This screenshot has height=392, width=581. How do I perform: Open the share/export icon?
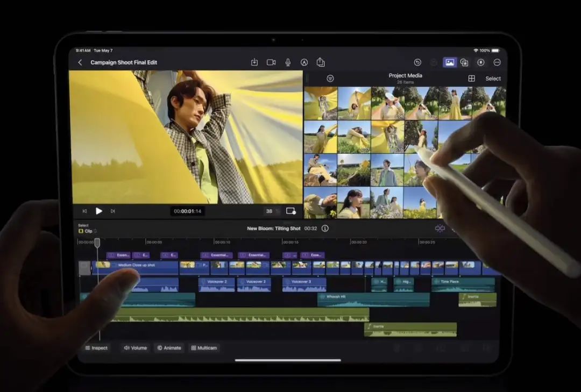[x=321, y=62]
